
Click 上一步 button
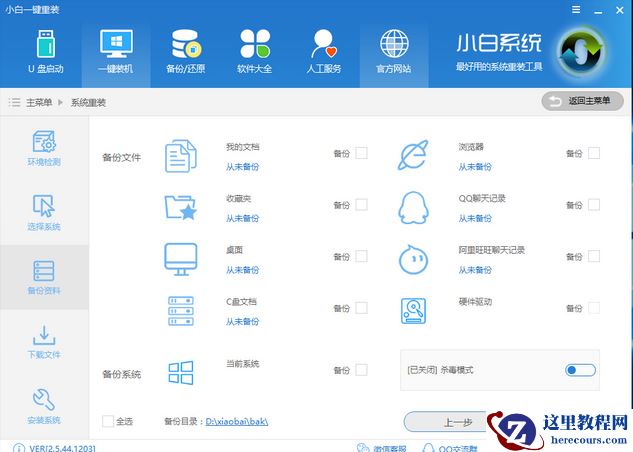[x=446, y=423]
